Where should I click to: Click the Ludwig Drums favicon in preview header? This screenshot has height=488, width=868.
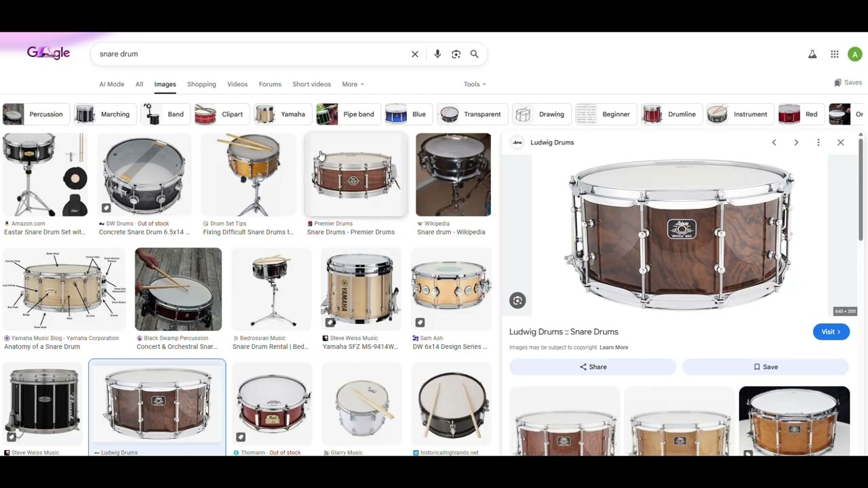(x=517, y=142)
